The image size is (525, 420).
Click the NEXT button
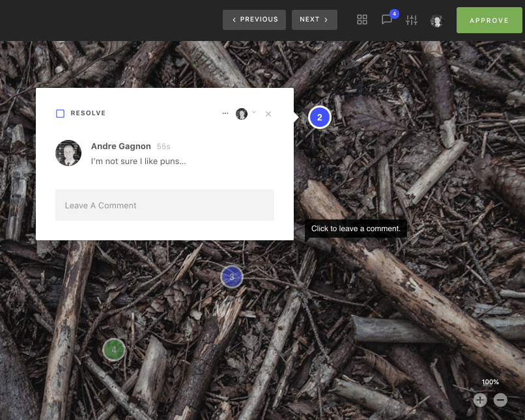tap(315, 20)
